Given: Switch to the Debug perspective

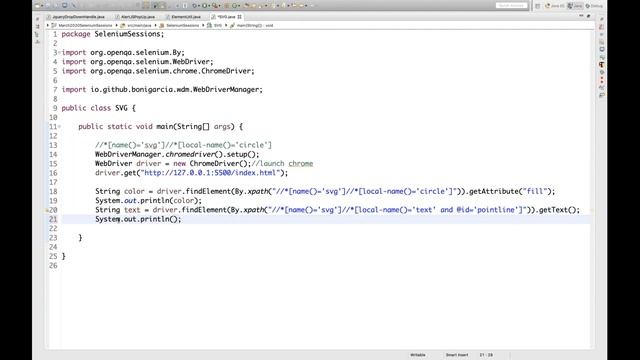Looking at the screenshot, I should 594,6.
